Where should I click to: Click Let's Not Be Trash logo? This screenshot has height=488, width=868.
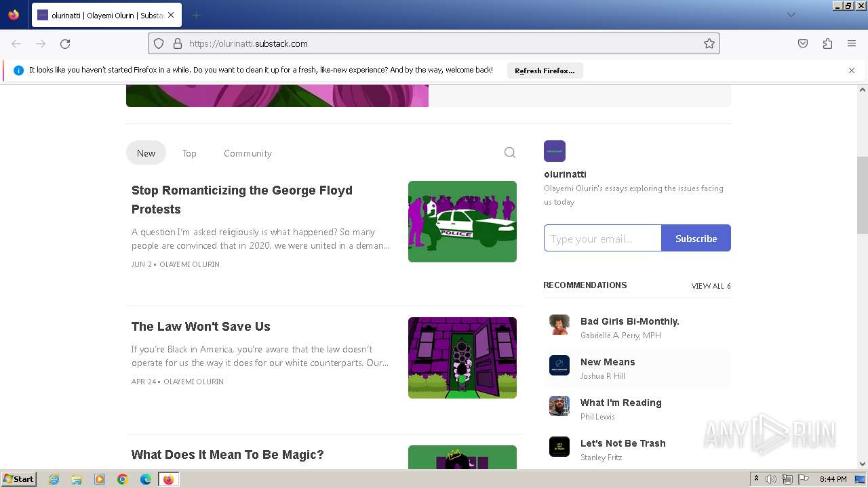(x=559, y=447)
